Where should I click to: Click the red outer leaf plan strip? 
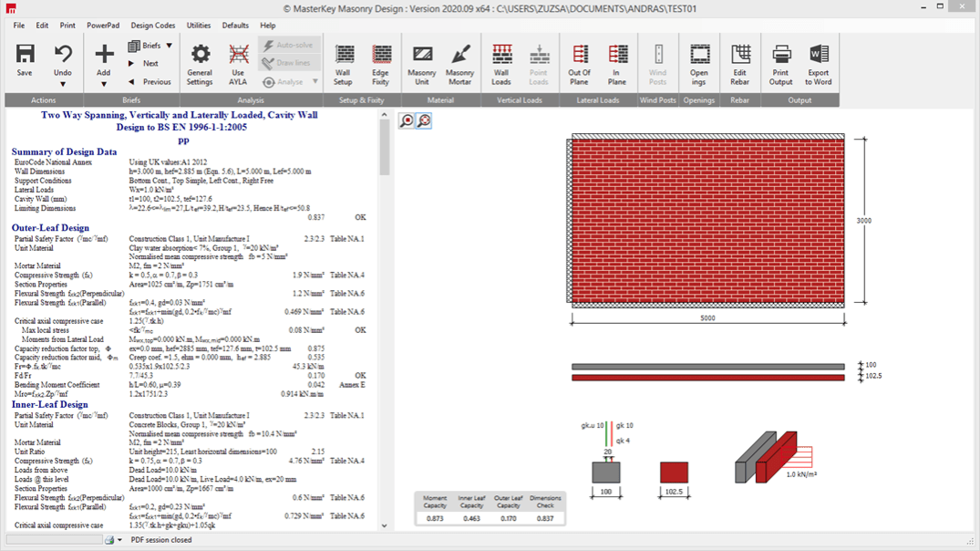point(708,378)
